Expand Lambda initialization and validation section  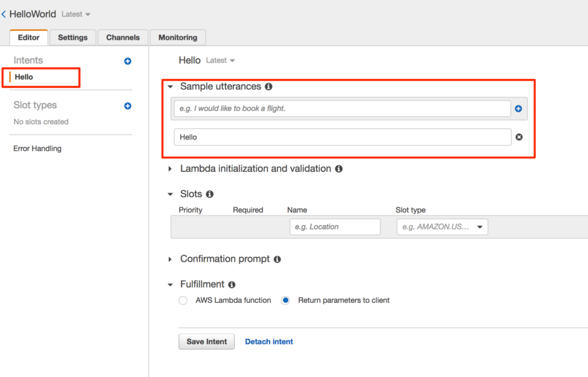pos(170,169)
